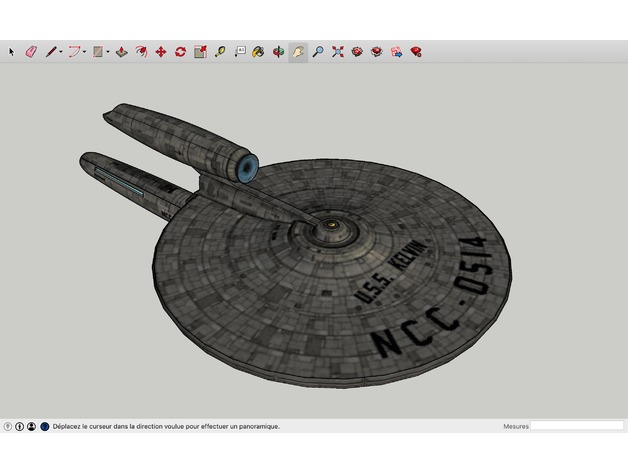The width and height of the screenshot is (628, 472).
Task: Pick the pink Eraser tool
Action: (31, 52)
